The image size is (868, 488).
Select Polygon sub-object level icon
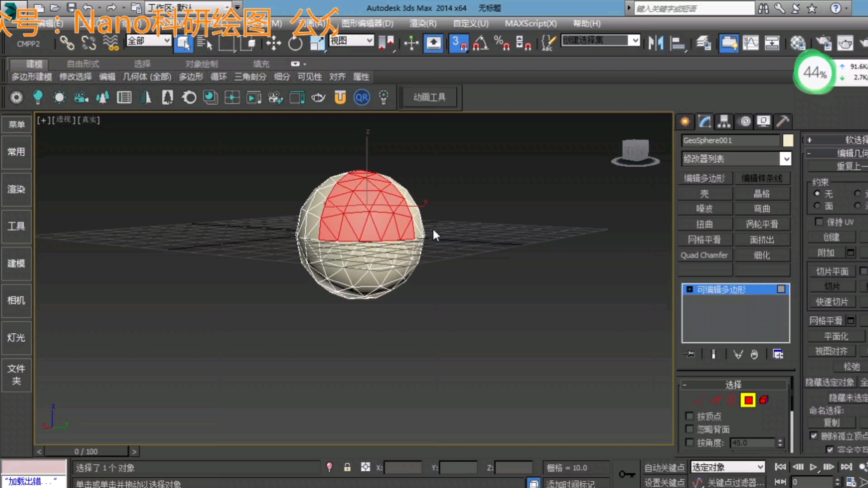click(748, 400)
